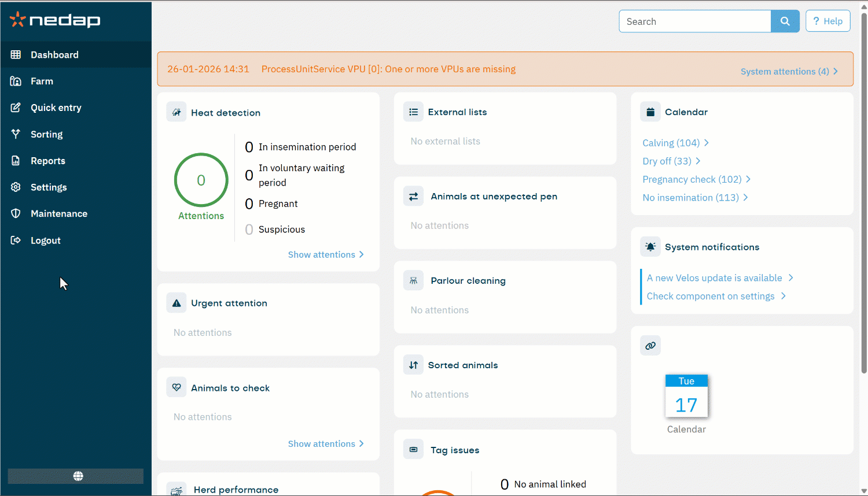Click the Calendar card header icon
Image resolution: width=868 pixels, height=496 pixels.
650,112
